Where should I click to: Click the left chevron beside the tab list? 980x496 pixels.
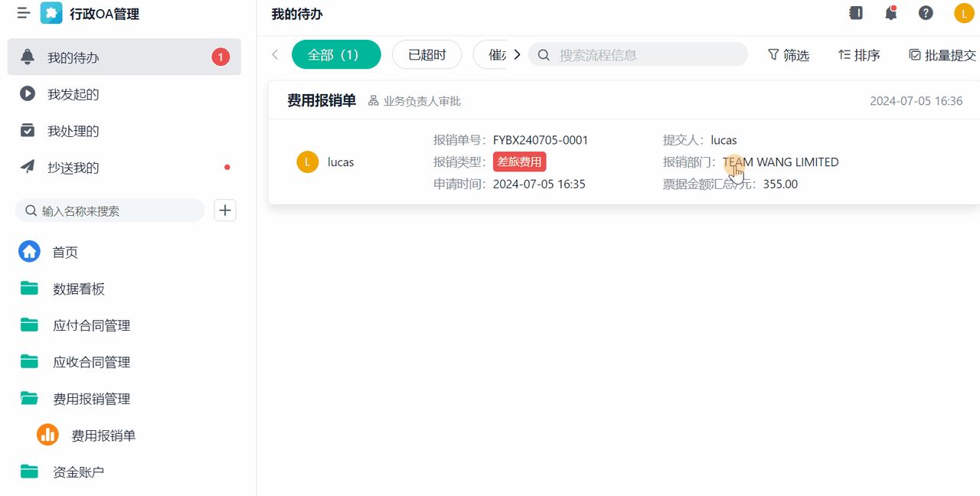274,54
